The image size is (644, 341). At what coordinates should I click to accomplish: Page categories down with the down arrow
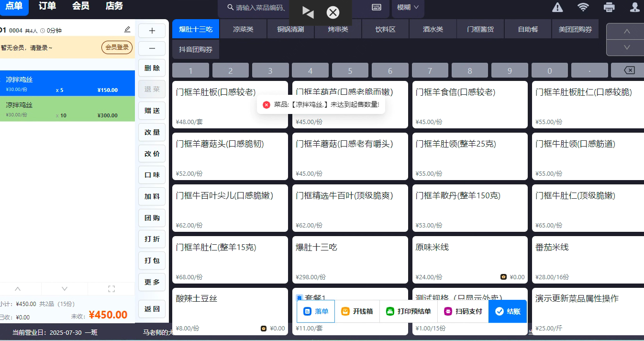[x=627, y=47]
